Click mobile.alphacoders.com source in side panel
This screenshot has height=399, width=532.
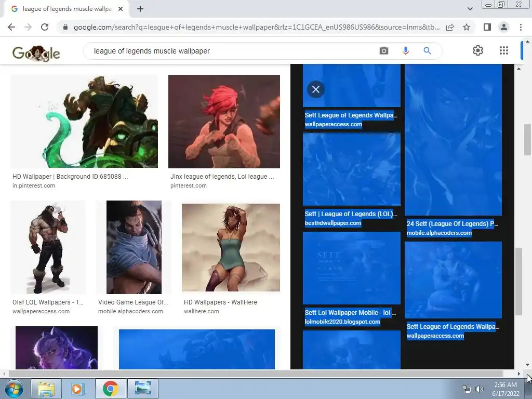439,233
